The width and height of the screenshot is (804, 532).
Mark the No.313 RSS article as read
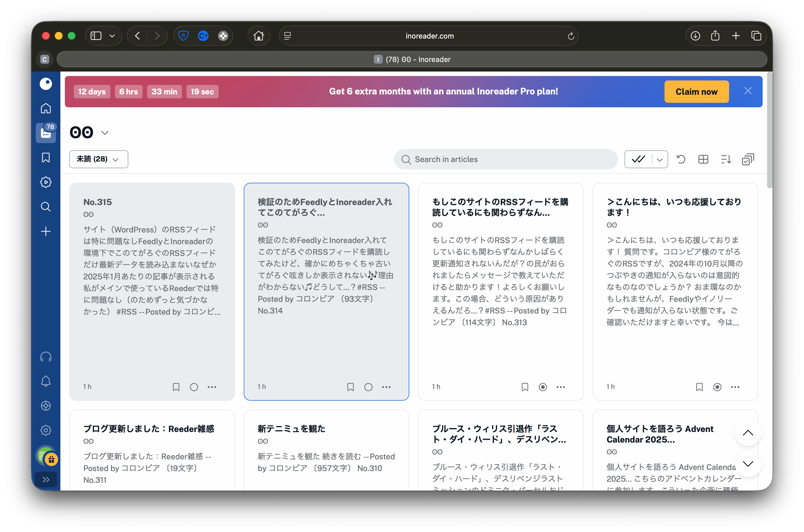click(543, 387)
